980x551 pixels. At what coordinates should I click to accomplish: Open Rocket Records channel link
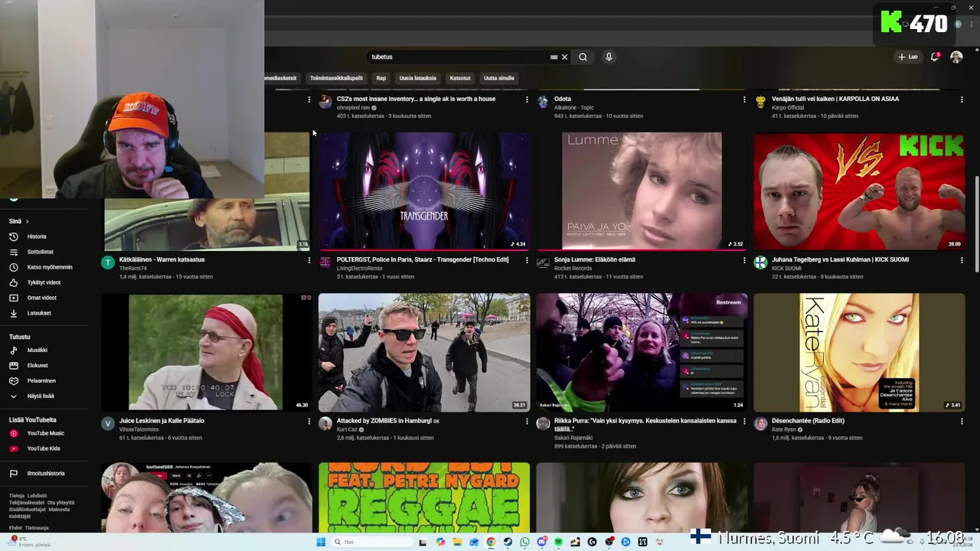tap(574, 269)
